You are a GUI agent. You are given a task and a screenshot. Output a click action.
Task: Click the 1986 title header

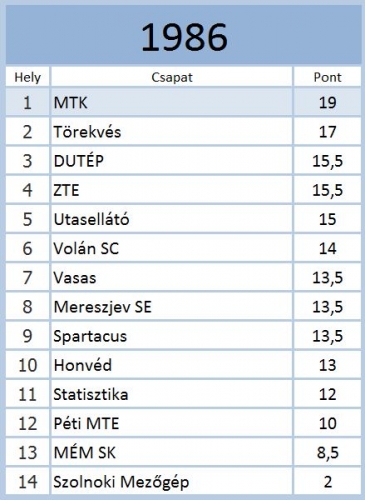point(184,36)
